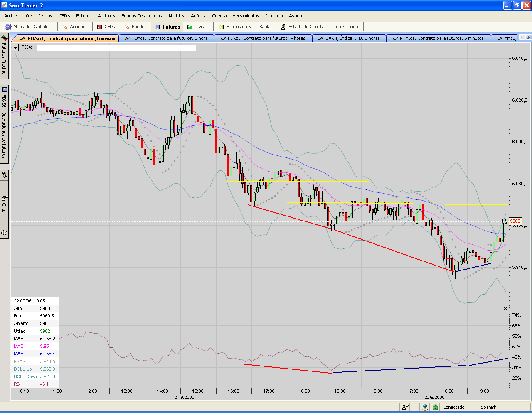Open the Cuenta menu
532x413 pixels.
click(x=219, y=16)
